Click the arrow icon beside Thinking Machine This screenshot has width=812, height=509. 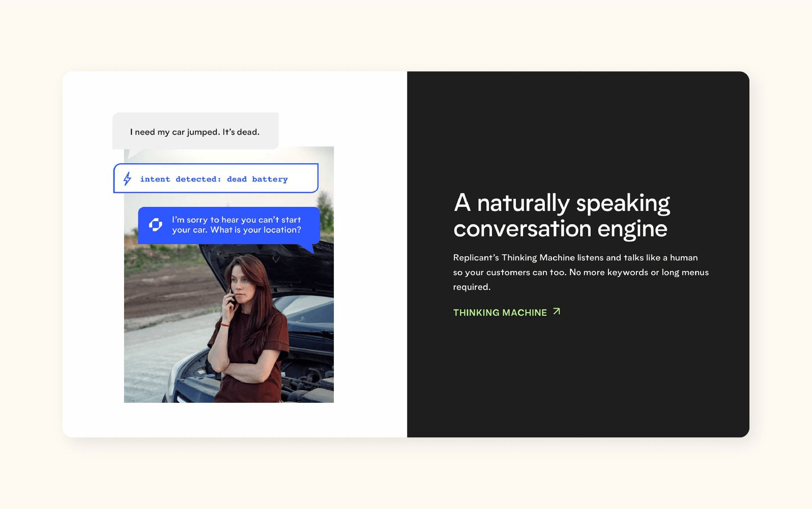coord(557,312)
